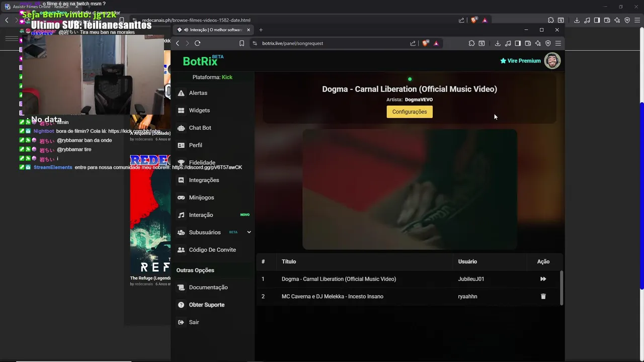The height and width of the screenshot is (362, 644).
Task: Click song title Dogma - Carnal Liberation in queue
Action: (339, 279)
